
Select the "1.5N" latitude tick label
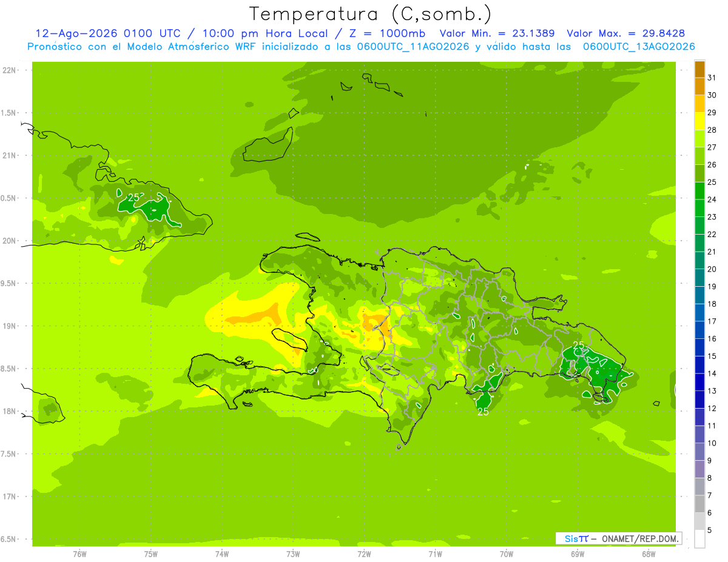(10, 113)
